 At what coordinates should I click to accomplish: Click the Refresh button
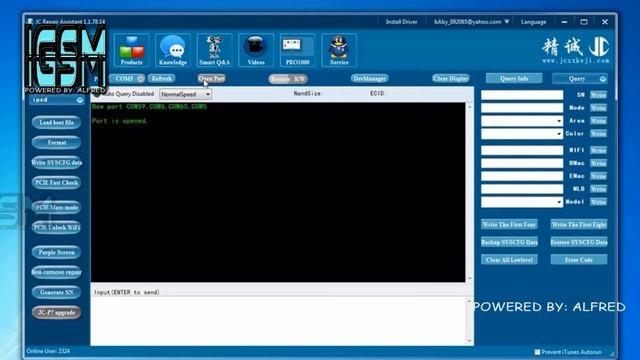pyautogui.click(x=162, y=78)
